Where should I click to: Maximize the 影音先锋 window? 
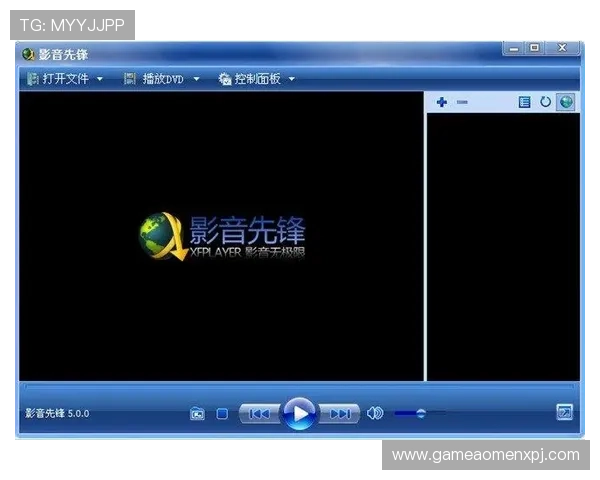[535, 48]
